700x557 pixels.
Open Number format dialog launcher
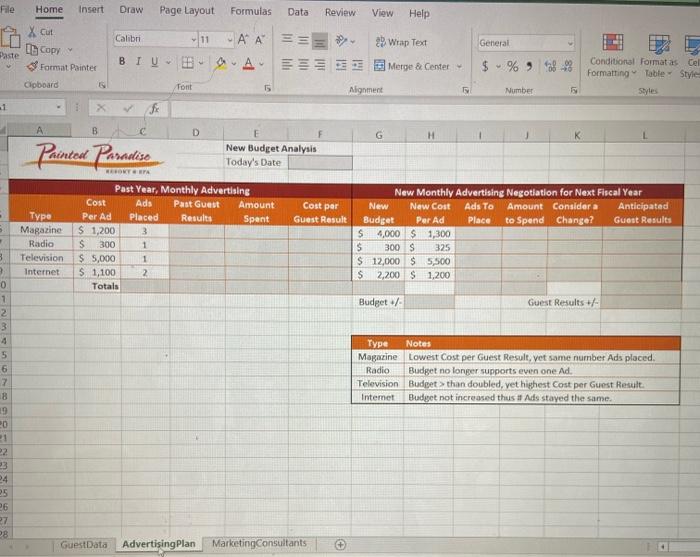point(574,91)
